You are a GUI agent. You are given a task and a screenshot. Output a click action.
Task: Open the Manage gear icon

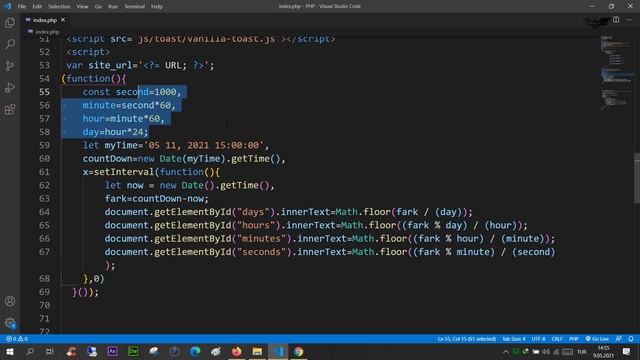point(10,323)
